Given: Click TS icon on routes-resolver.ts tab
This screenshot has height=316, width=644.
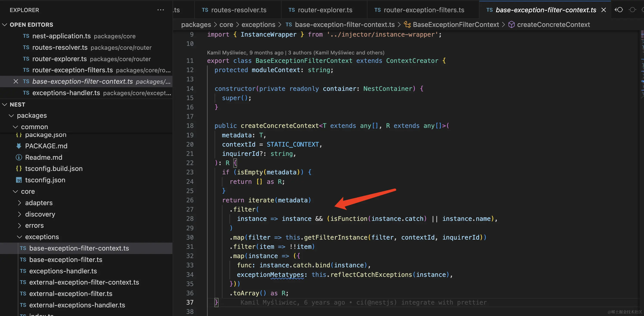Looking at the screenshot, I should point(205,10).
